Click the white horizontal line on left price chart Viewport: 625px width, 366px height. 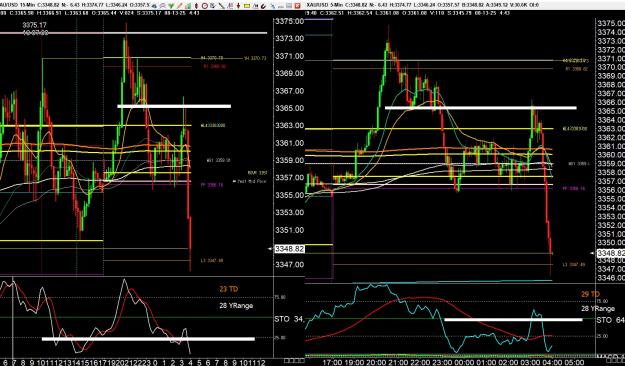pyautogui.click(x=174, y=106)
